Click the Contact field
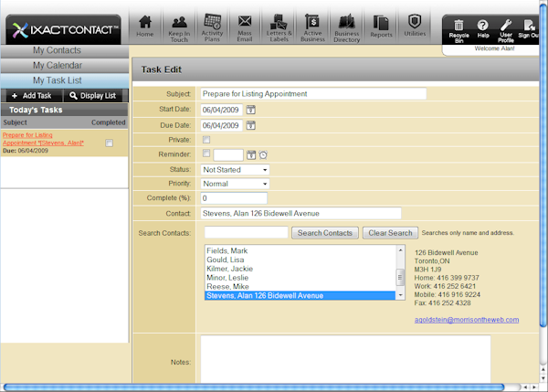The image size is (548, 392). tap(300, 213)
